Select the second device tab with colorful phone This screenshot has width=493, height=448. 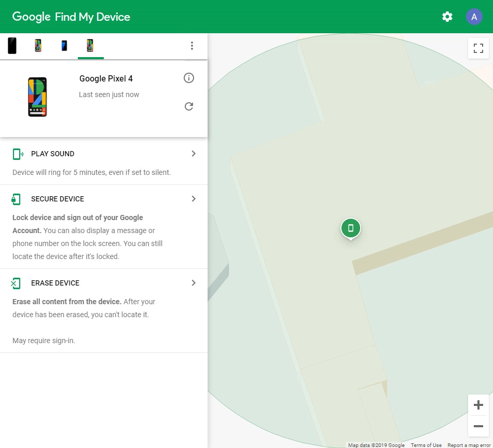[38, 46]
